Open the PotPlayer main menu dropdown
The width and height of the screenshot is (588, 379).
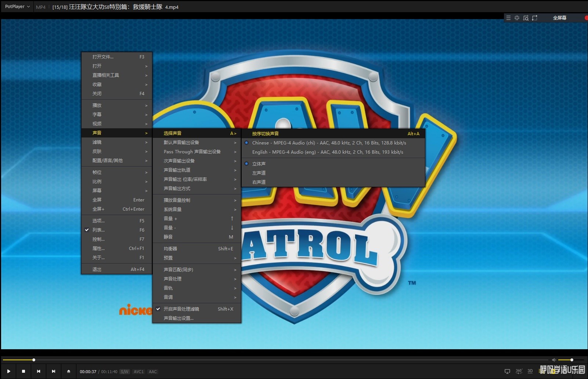click(x=17, y=7)
